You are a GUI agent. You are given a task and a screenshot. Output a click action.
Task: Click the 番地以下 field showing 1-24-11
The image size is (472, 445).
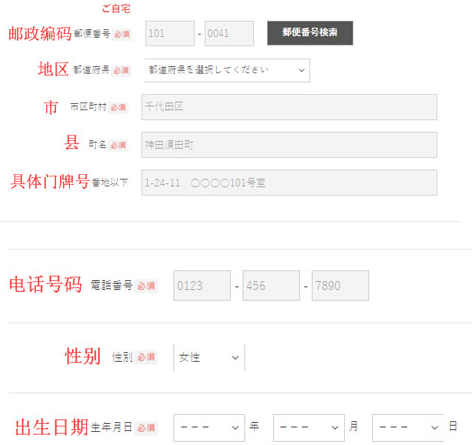pos(289,183)
